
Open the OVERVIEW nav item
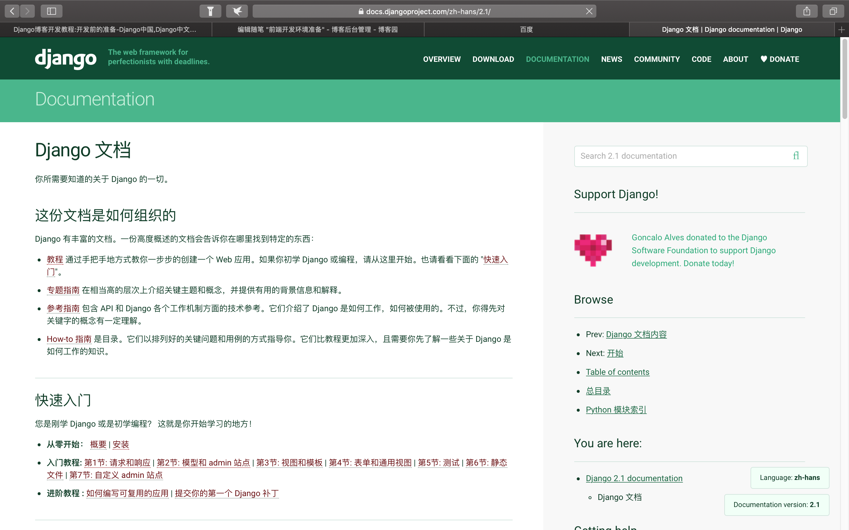pos(442,59)
